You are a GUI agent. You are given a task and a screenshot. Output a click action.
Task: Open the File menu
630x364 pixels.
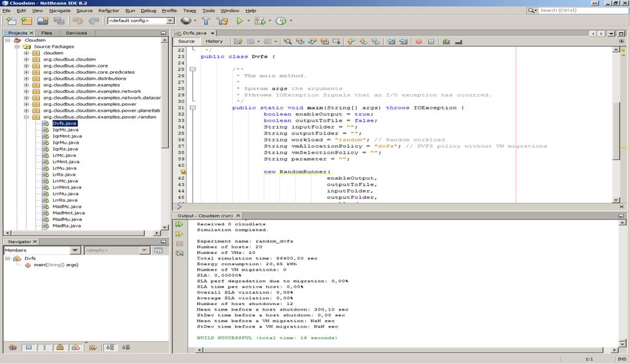point(7,11)
